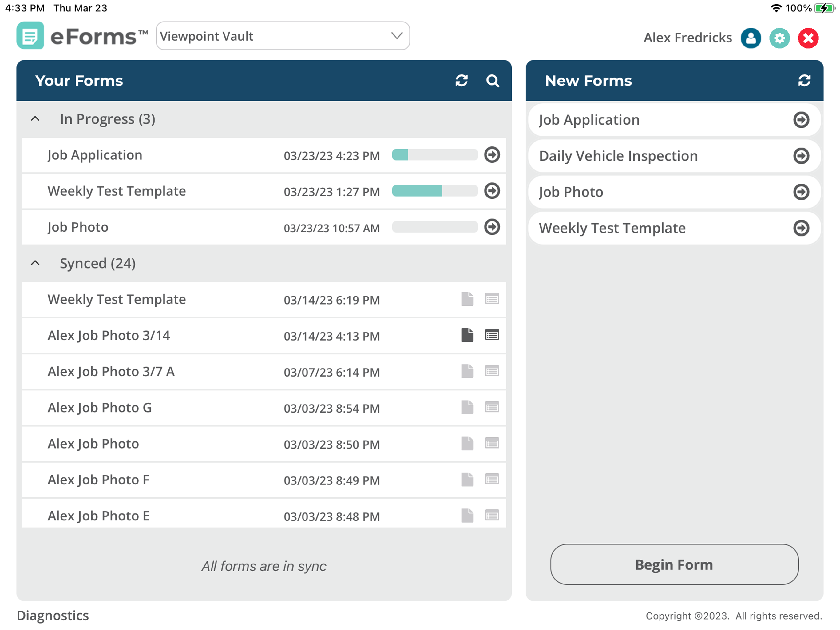Select Alex Job Photo F row name
The height and width of the screenshot is (630, 840).
tap(98, 480)
